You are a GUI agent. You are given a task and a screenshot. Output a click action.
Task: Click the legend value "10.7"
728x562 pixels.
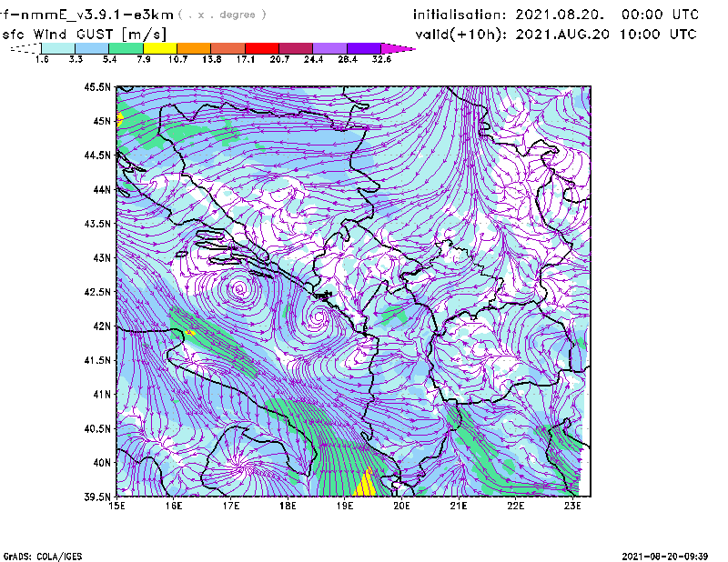(x=177, y=59)
